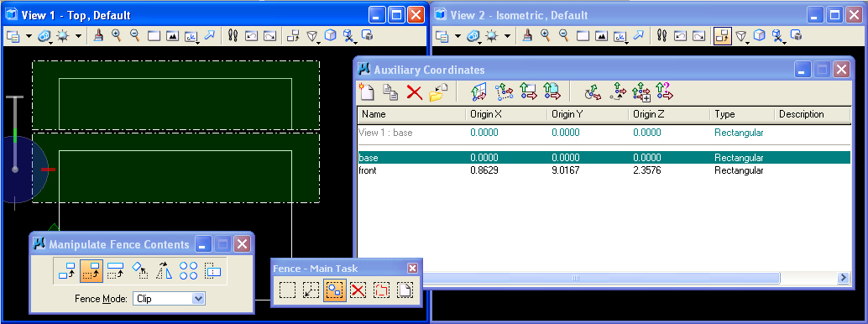868x324 pixels.
Task: Select Modify Fence tool icon
Action: [311, 290]
